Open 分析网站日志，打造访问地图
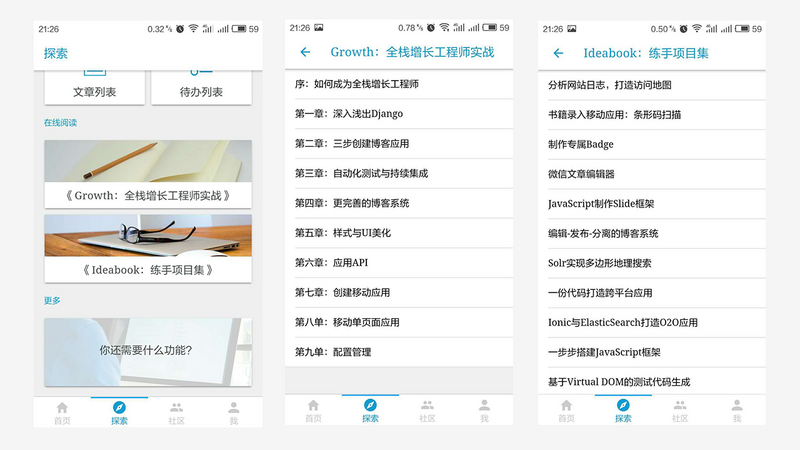Screen dimensions: 800x450 (x=652, y=85)
